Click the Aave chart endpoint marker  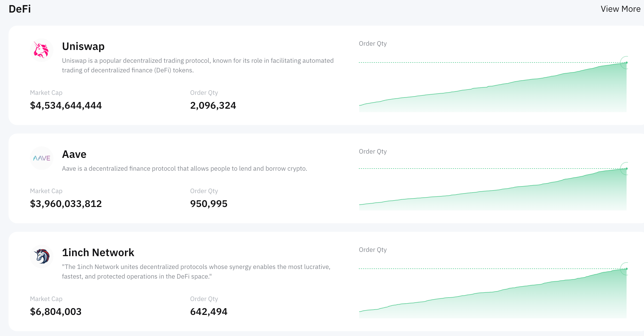pos(626,169)
